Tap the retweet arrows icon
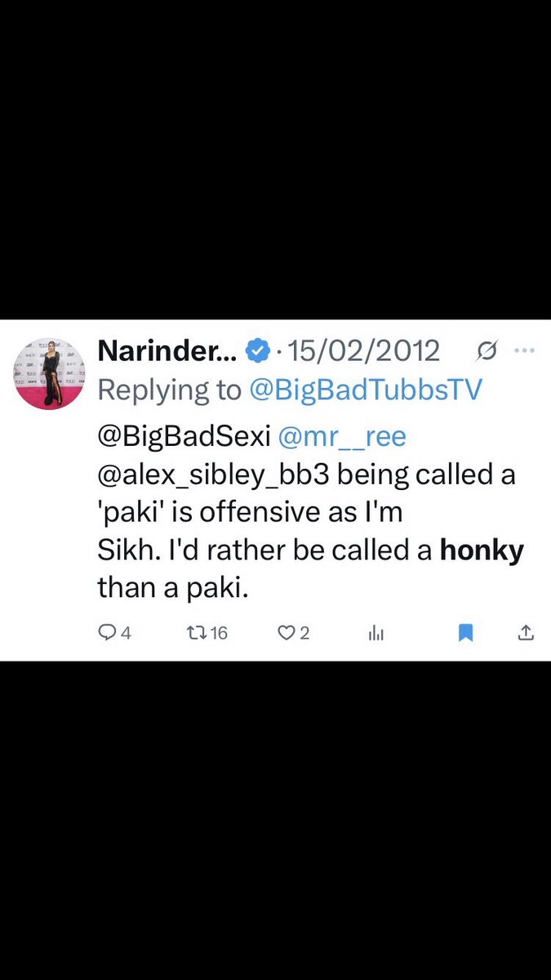 click(x=197, y=632)
